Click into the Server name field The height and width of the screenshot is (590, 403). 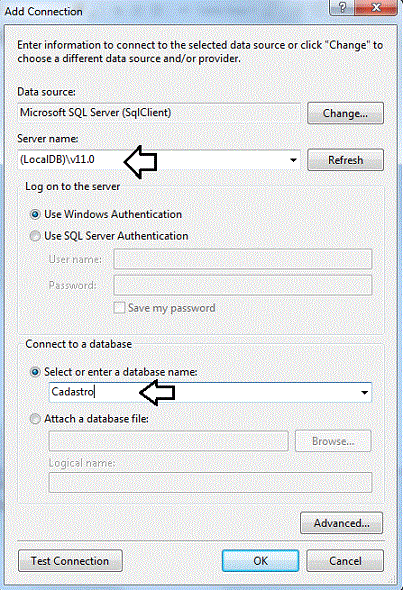pos(152,160)
